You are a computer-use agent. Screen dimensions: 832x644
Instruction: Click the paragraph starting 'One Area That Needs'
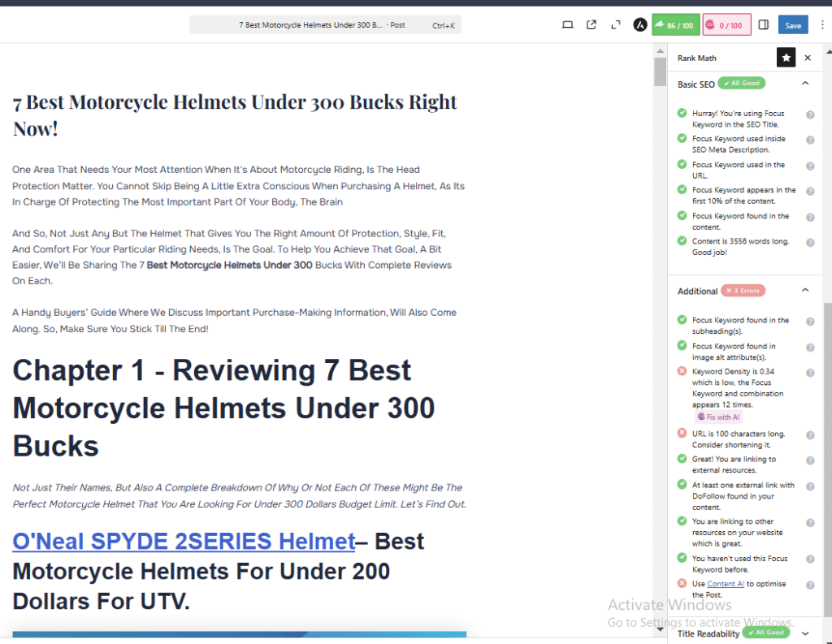coord(238,186)
